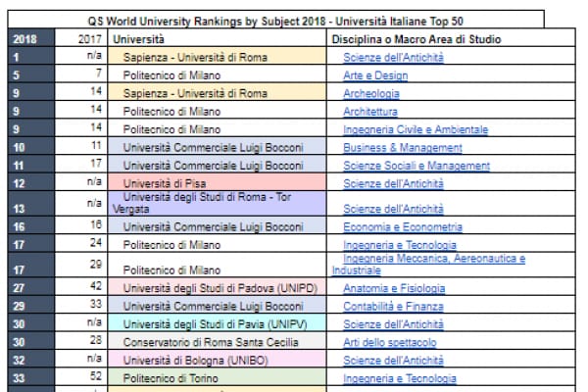The width and height of the screenshot is (588, 392).
Task: Click the 2018 rank 29 cell
Action: click(31, 305)
